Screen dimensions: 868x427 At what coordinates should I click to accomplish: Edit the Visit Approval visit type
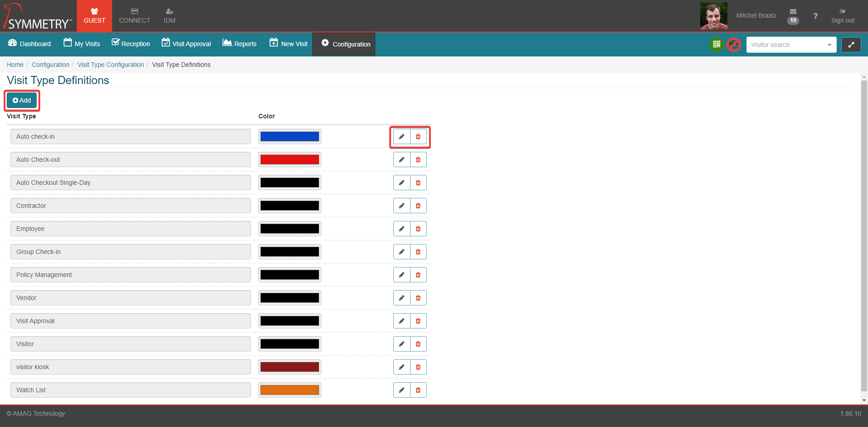[x=401, y=321]
